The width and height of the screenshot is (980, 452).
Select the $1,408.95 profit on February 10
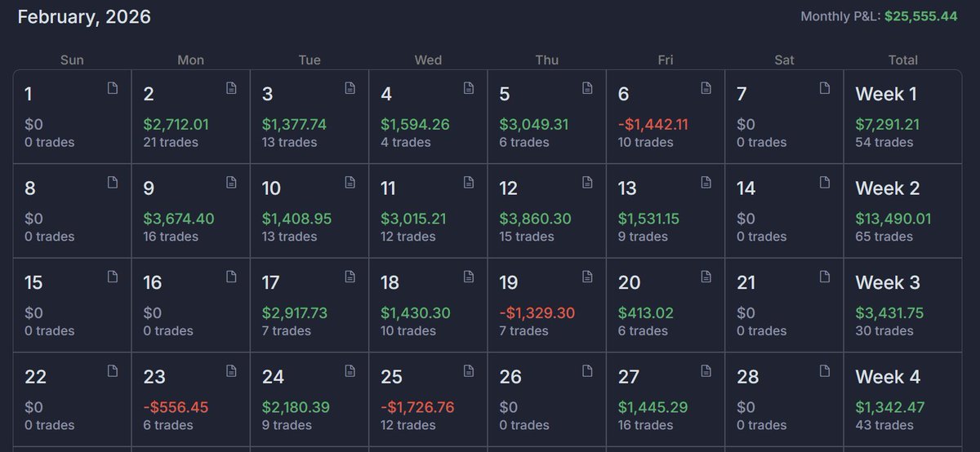(x=296, y=219)
